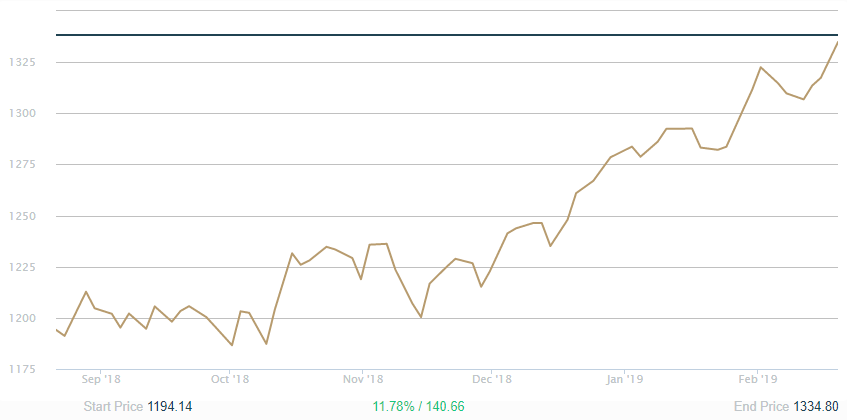Click the 1175 y-axis value

[x=23, y=370]
